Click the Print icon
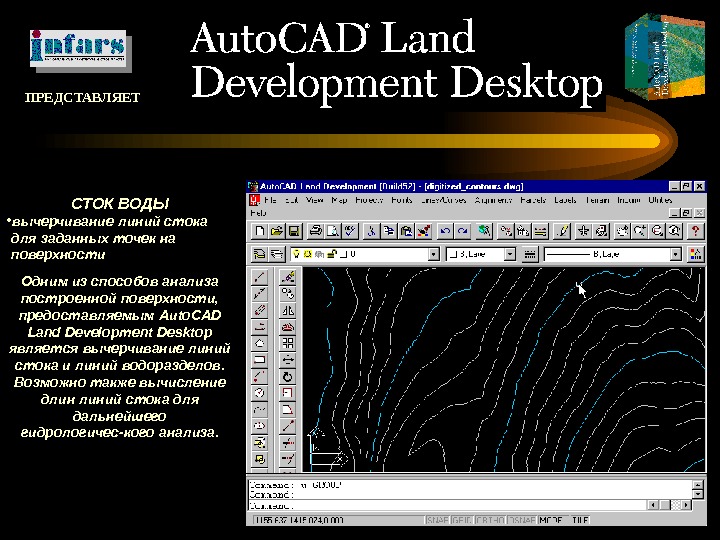Screen dimensions: 720x540 (x=315, y=231)
